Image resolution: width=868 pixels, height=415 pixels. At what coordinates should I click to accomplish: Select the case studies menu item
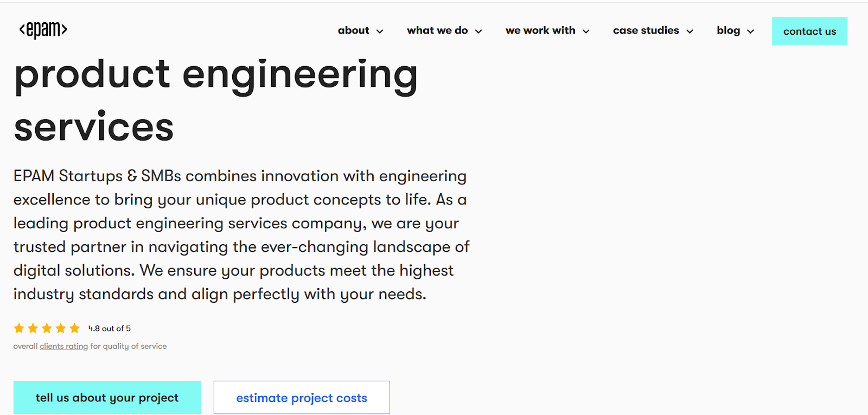[646, 31]
